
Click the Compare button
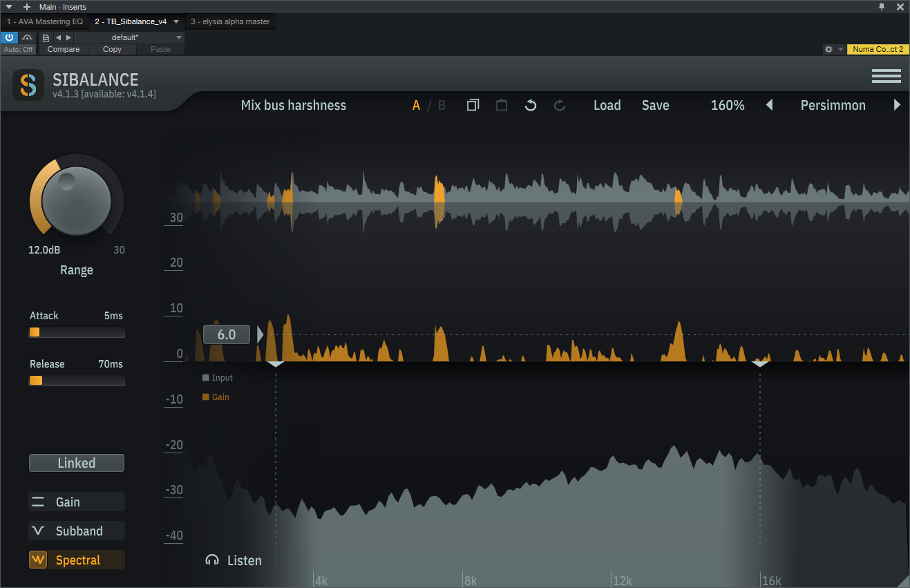point(64,50)
